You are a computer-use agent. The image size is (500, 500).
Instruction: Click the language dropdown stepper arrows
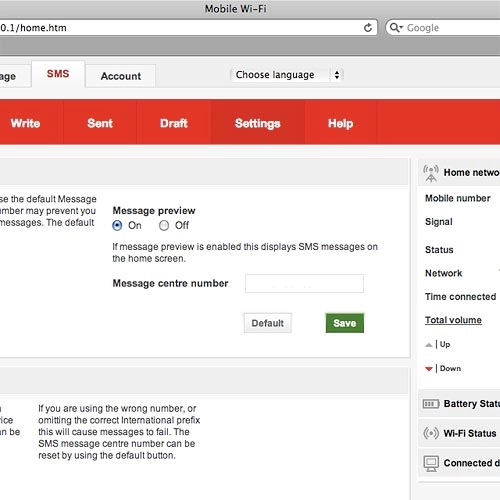tap(337, 75)
